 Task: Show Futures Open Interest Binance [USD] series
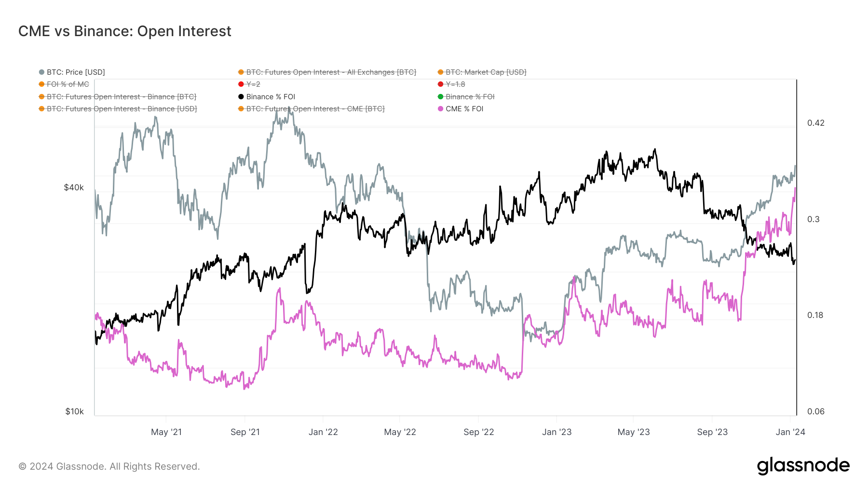(122, 109)
